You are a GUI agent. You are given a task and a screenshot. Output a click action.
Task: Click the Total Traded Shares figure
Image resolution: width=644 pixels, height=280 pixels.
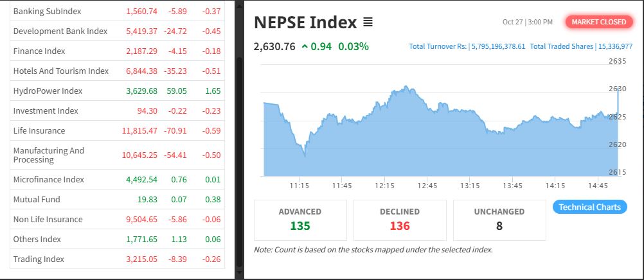[x=615, y=46]
